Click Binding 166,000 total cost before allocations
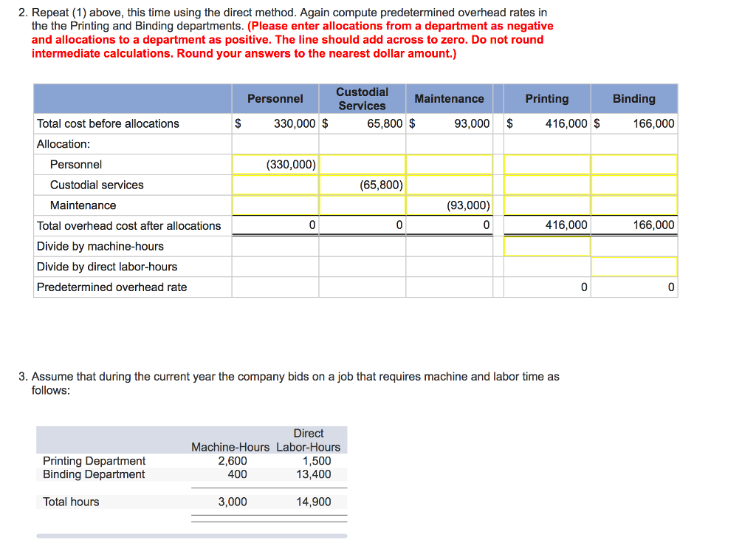 [x=653, y=123]
